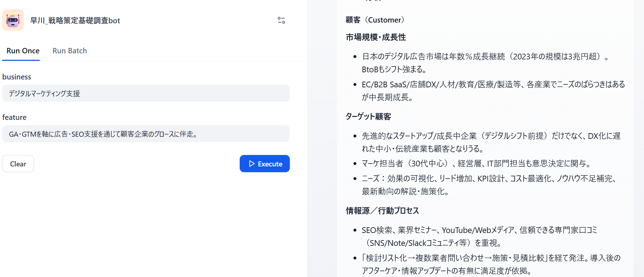
Task: Click the 市場規模・成長性 heading
Action: click(376, 37)
